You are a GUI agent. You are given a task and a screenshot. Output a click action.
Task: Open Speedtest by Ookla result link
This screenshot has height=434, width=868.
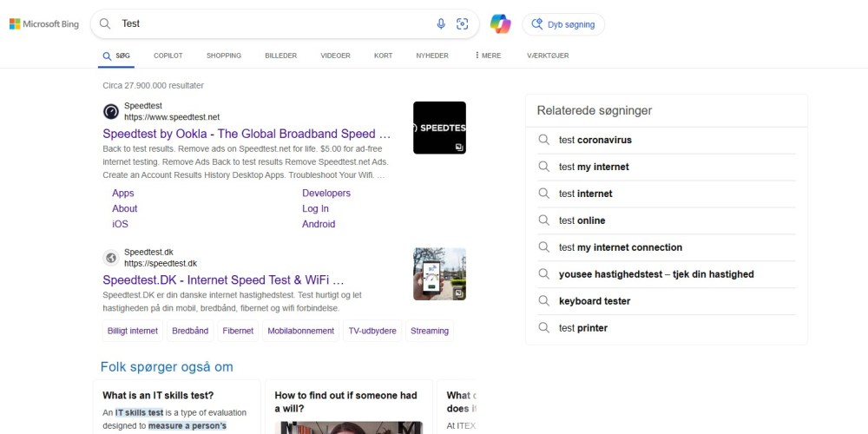click(247, 134)
